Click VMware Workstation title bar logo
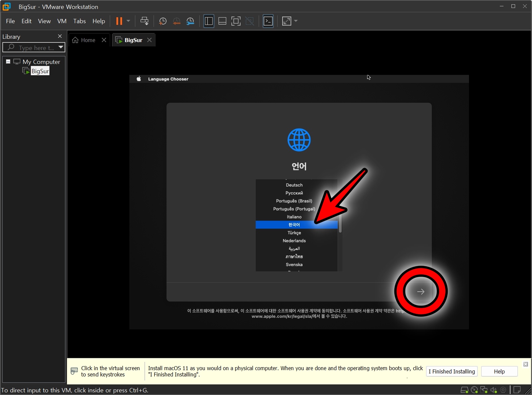This screenshot has width=532, height=395. pos(7,7)
